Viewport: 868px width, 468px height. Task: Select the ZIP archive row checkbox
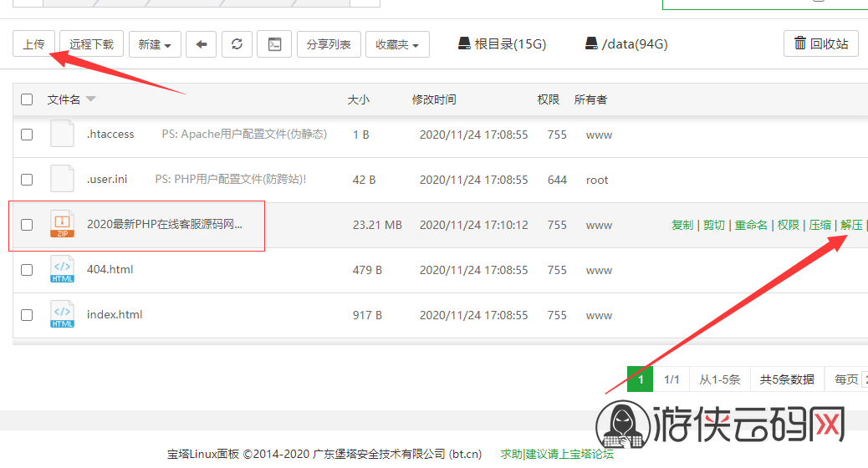click(27, 225)
